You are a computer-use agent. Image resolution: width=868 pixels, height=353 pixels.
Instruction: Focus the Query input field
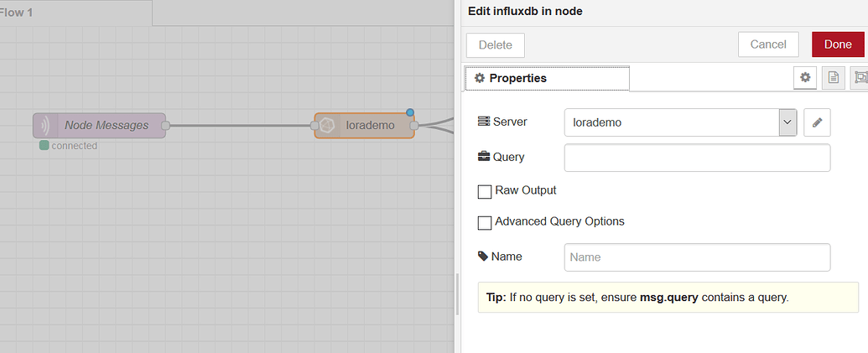697,158
